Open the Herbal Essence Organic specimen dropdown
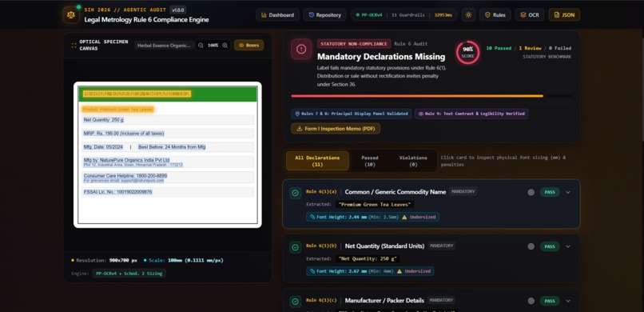This screenshot has width=644, height=312. coord(165,46)
